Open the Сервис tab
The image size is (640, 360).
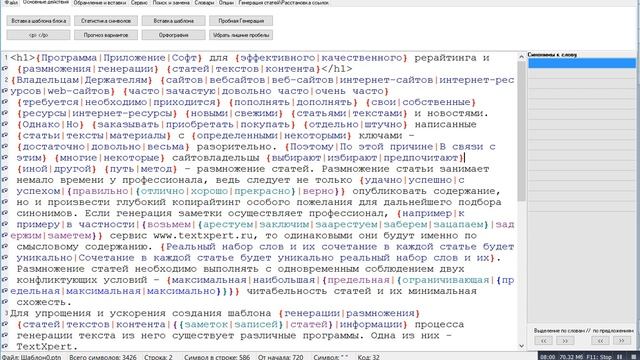click(x=139, y=2)
